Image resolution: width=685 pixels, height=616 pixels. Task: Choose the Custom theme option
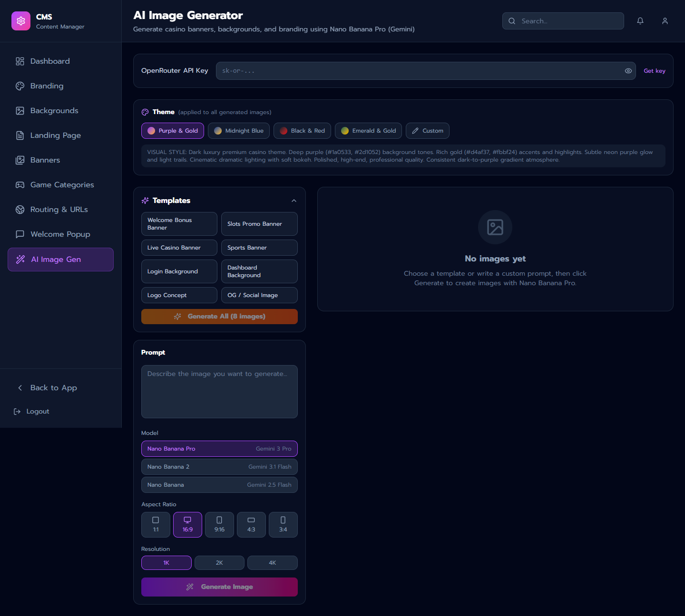pyautogui.click(x=428, y=131)
